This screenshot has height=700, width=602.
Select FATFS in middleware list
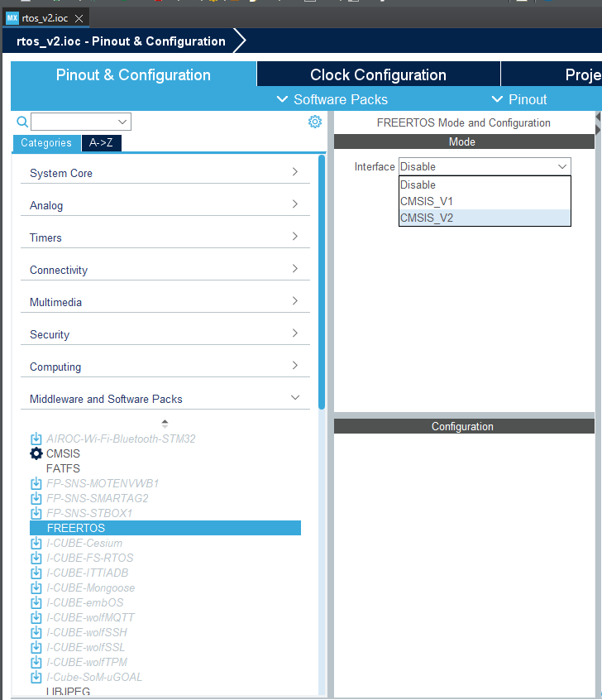coord(63,469)
